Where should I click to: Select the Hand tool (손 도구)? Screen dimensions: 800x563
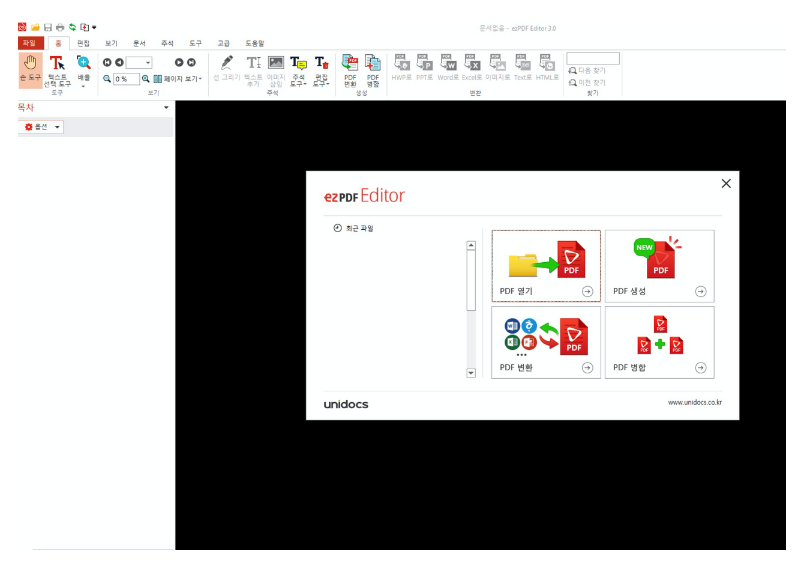[x=30, y=69]
